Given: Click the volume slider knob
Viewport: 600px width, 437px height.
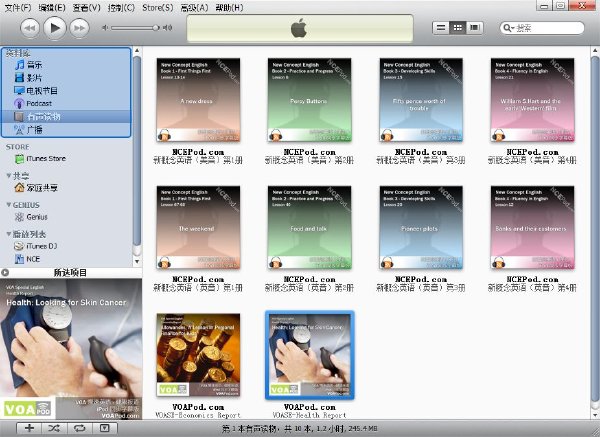Looking at the screenshot, I should (x=155, y=28).
